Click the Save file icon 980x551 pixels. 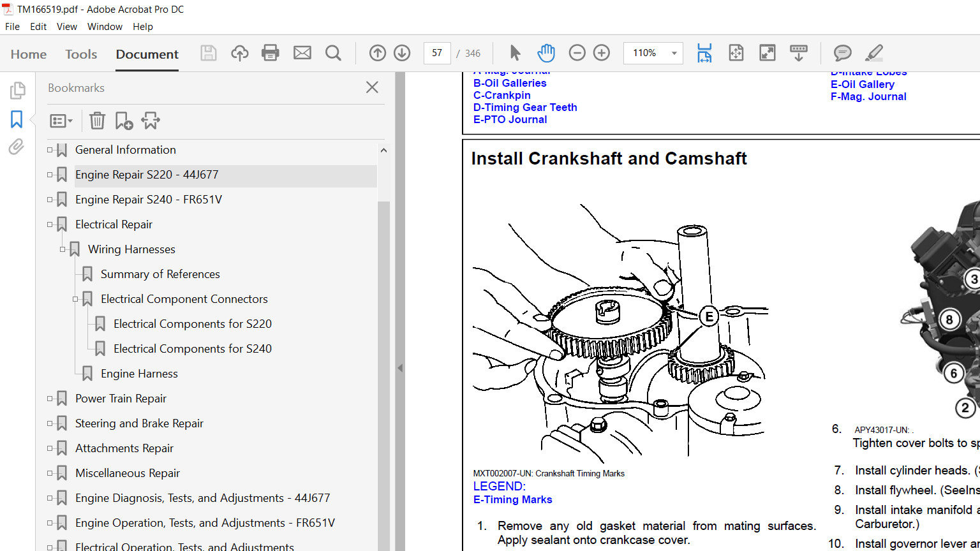[x=209, y=53]
